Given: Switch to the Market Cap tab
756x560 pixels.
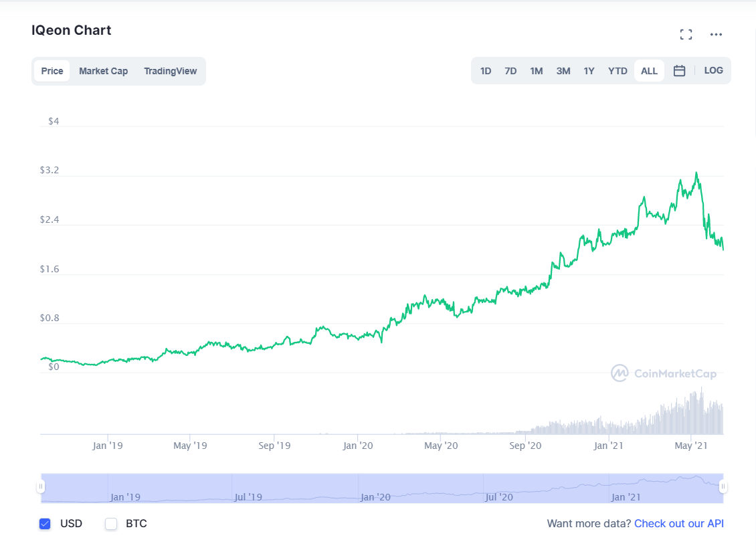Looking at the screenshot, I should click(103, 71).
